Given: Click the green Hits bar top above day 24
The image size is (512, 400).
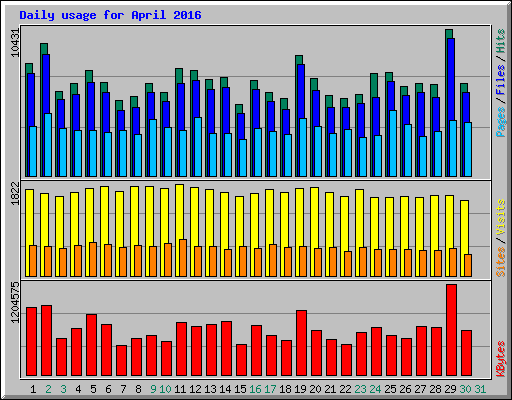Looking at the screenshot, I should coord(374,85).
